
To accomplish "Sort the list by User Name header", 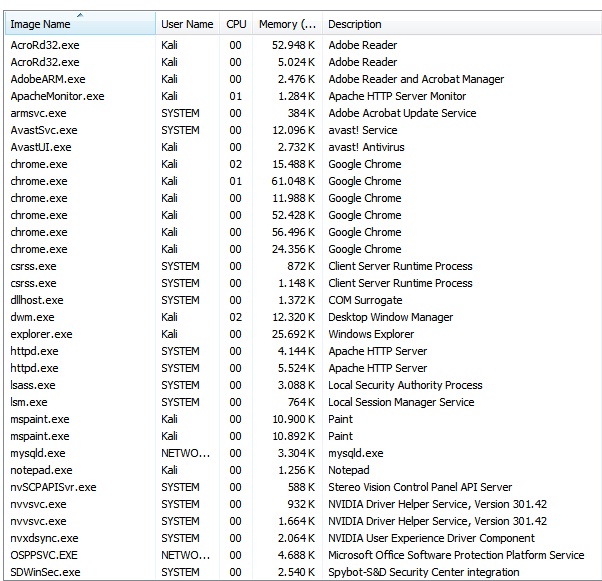I will coord(187,24).
